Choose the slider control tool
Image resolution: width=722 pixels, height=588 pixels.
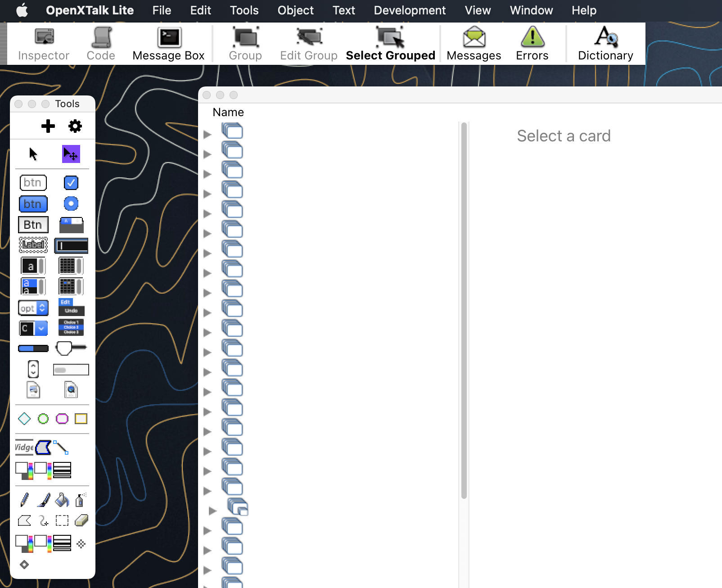pos(71,348)
